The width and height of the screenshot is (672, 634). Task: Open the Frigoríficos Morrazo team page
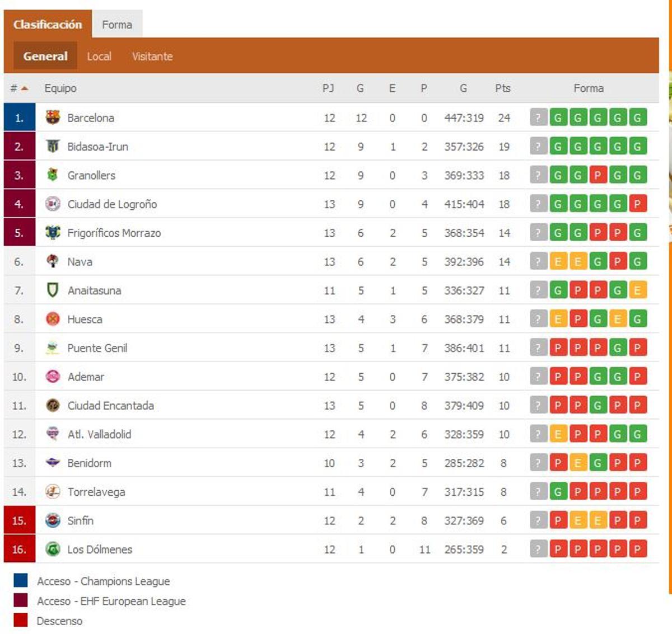coord(114,233)
